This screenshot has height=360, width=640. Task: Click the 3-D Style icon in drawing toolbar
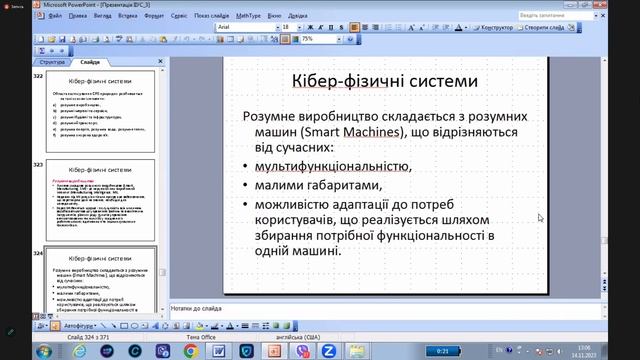coord(287,326)
